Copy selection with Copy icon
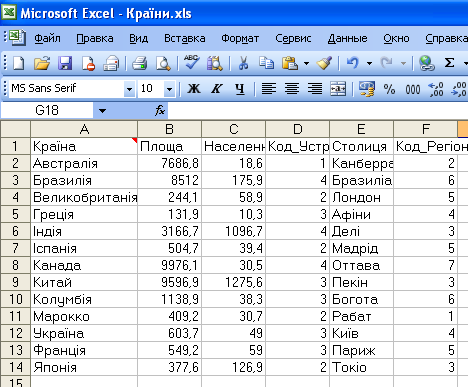This screenshot has height=387, width=468. (266, 63)
